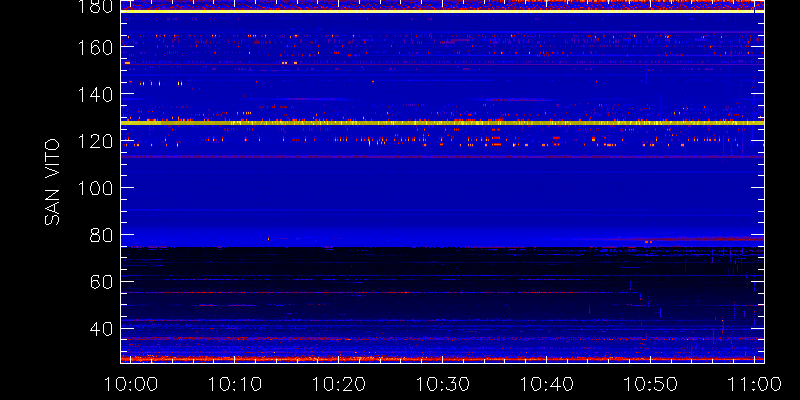Screen dimensions: 800x400
Task: Click the 60 frequency axis label
Action: 101,282
